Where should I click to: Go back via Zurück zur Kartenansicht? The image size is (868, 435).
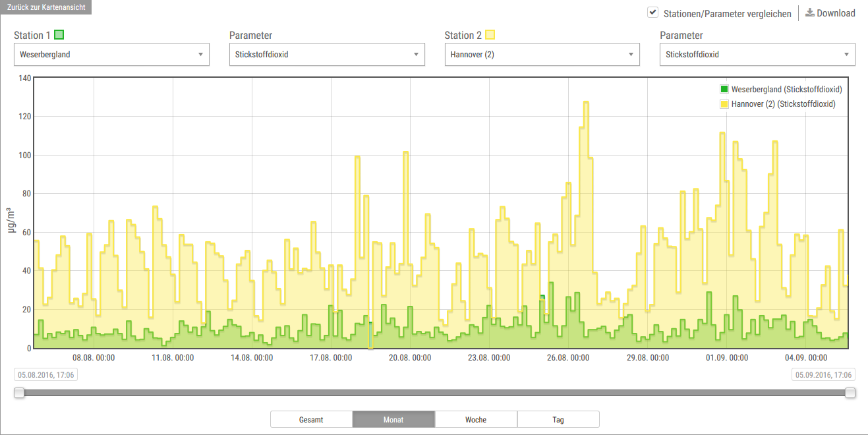[45, 8]
